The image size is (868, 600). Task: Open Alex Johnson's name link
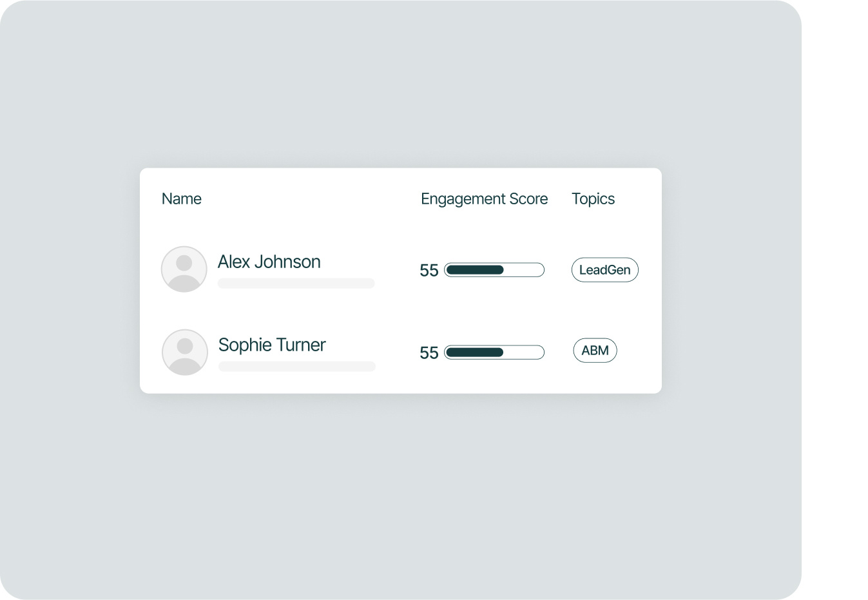tap(269, 262)
